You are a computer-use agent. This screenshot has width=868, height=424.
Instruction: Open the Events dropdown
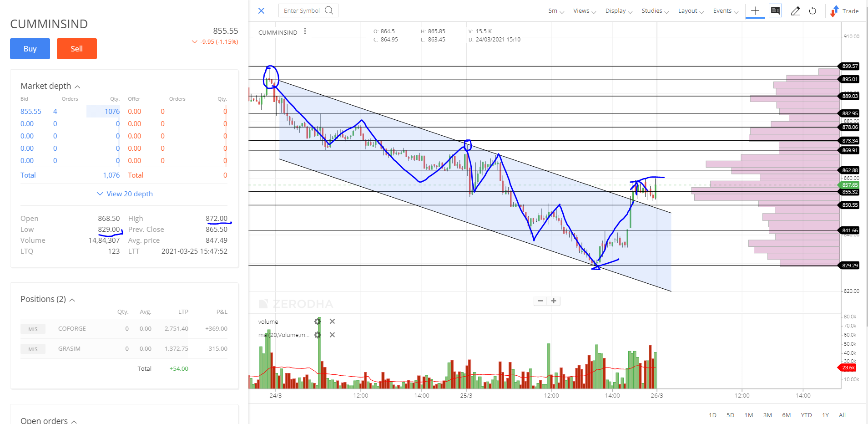click(726, 11)
